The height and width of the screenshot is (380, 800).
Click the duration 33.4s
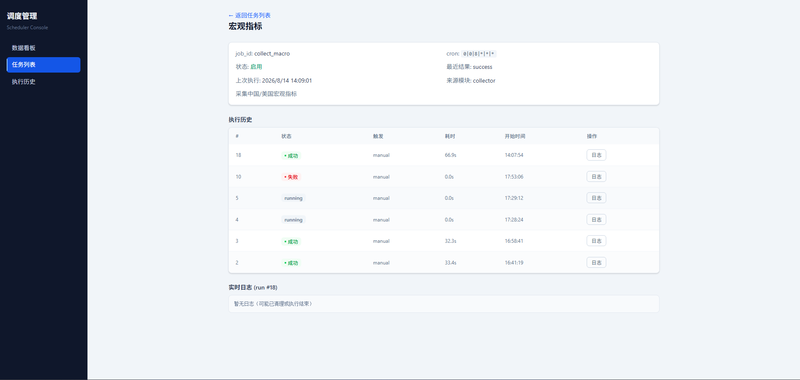pyautogui.click(x=451, y=263)
